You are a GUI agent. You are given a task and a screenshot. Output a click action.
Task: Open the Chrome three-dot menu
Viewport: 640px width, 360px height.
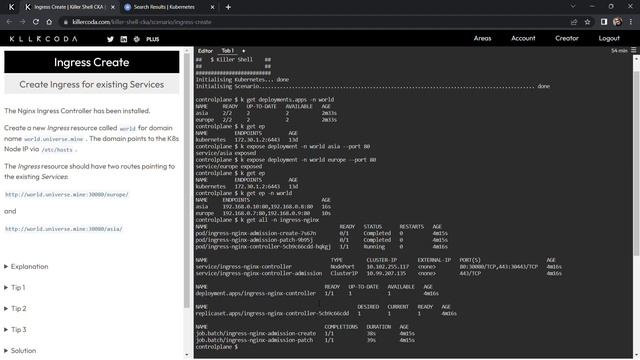pyautogui.click(x=631, y=22)
